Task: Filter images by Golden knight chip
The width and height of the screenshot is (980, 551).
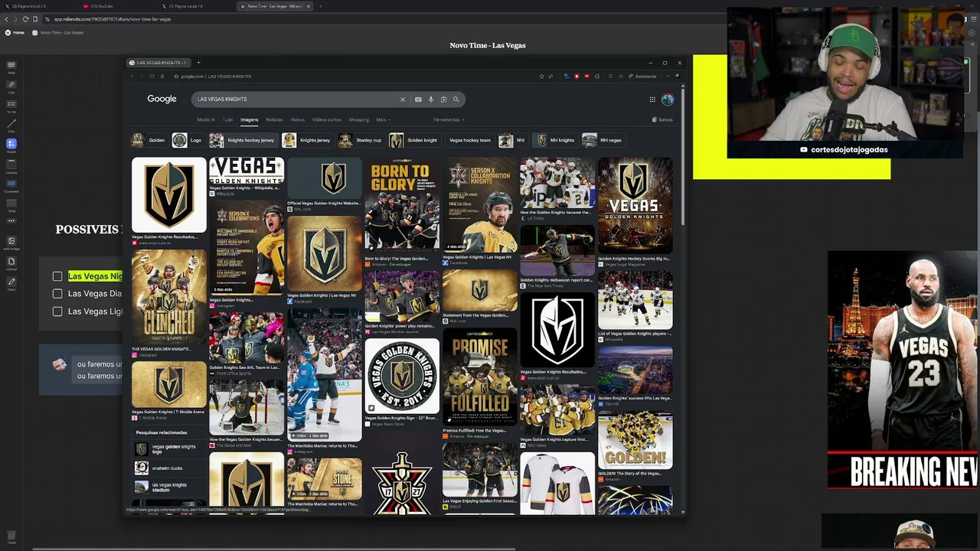Action: (414, 140)
